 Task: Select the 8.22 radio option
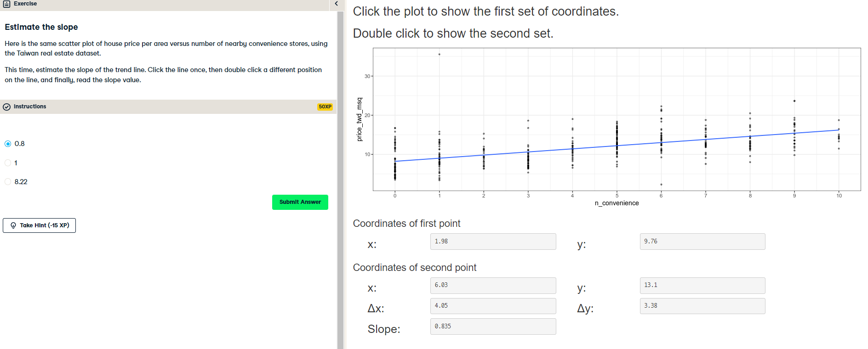pos(8,182)
